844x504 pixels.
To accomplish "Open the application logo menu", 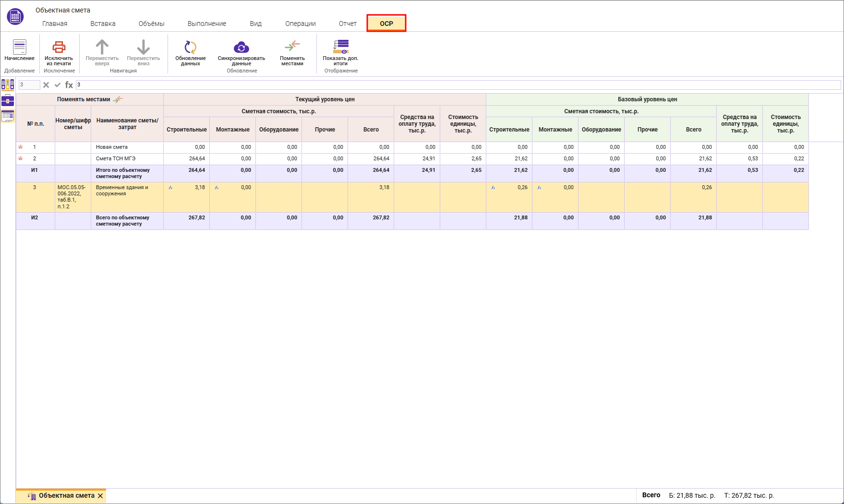I will point(15,17).
